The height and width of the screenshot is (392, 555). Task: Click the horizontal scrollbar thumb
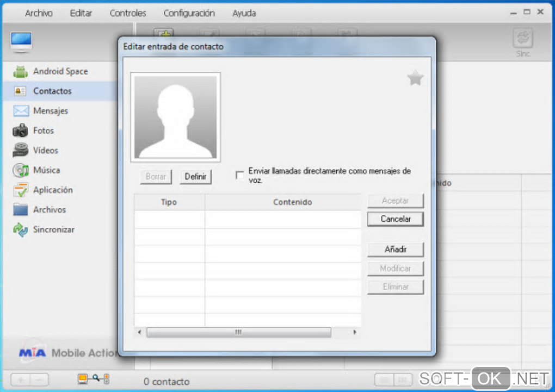click(239, 332)
